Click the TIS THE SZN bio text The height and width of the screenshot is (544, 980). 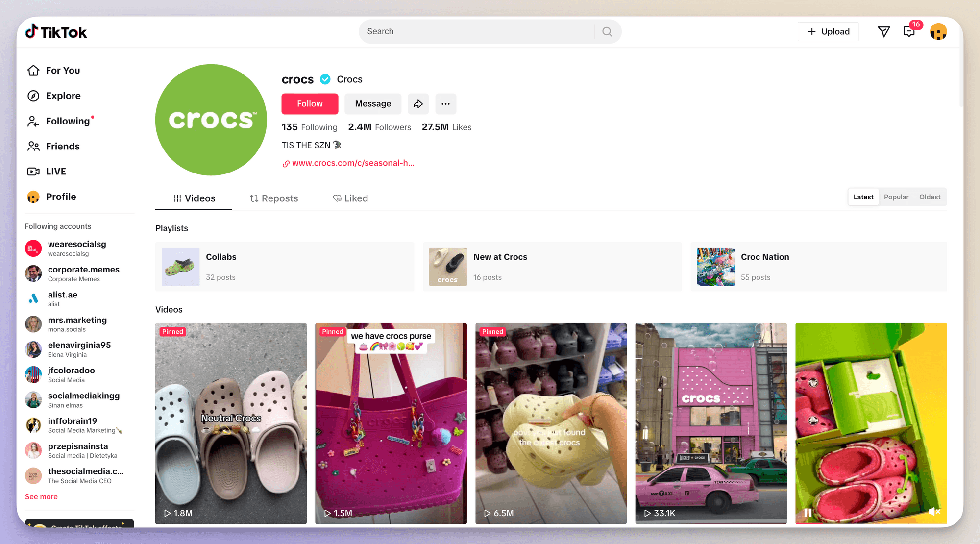(312, 146)
